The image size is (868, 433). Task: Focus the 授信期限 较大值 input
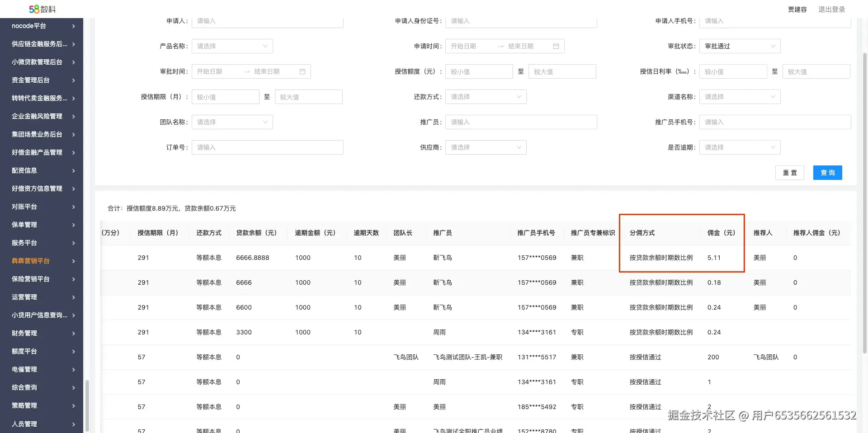(308, 97)
